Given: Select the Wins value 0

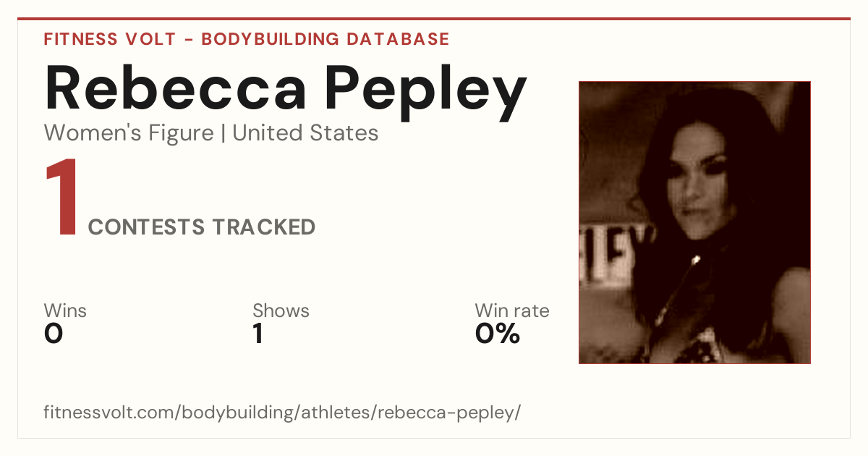Looking at the screenshot, I should 54,334.
